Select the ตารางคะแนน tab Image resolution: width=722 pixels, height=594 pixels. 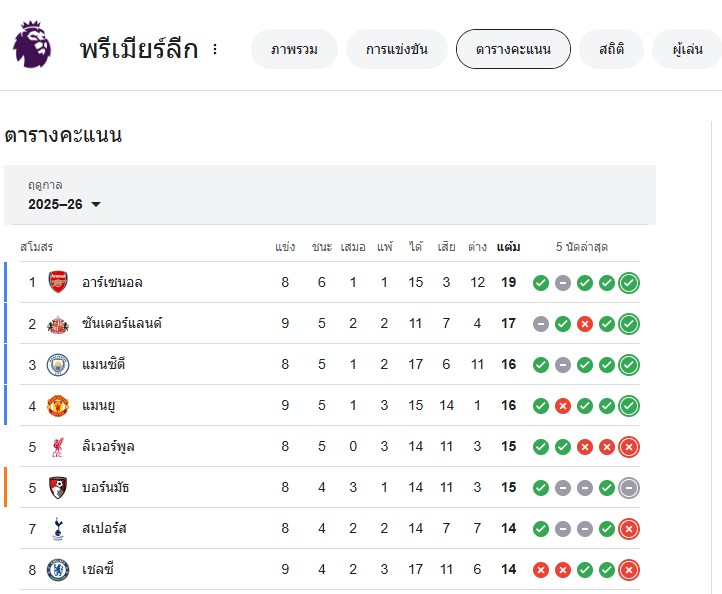click(513, 49)
